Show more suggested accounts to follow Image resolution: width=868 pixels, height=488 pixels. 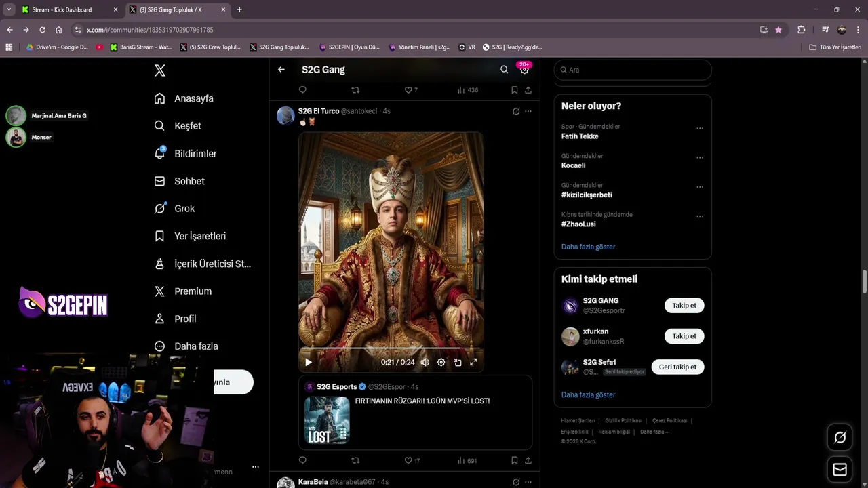[x=588, y=394]
